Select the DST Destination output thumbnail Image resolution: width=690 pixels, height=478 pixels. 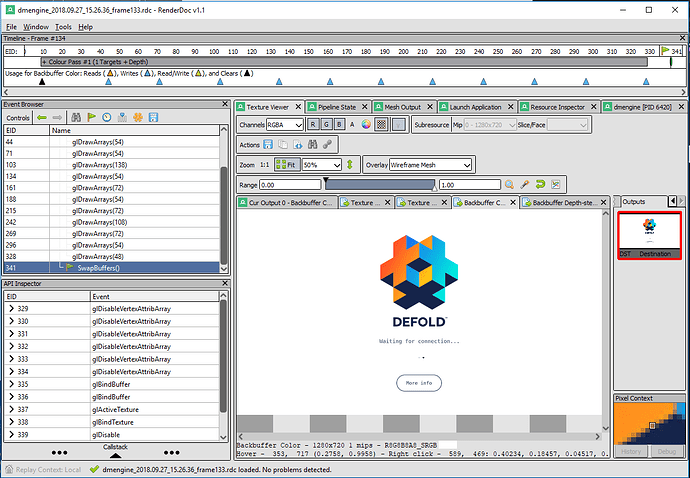coord(649,236)
